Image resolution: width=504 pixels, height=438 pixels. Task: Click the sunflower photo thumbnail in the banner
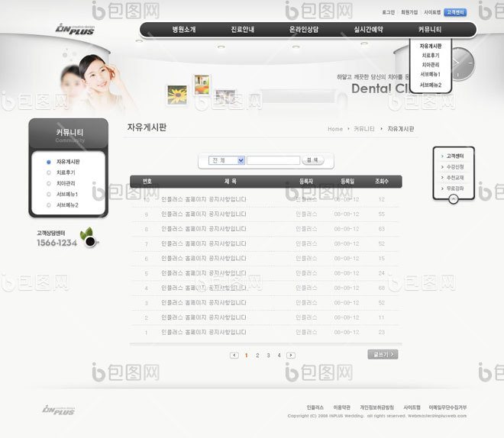point(176,95)
